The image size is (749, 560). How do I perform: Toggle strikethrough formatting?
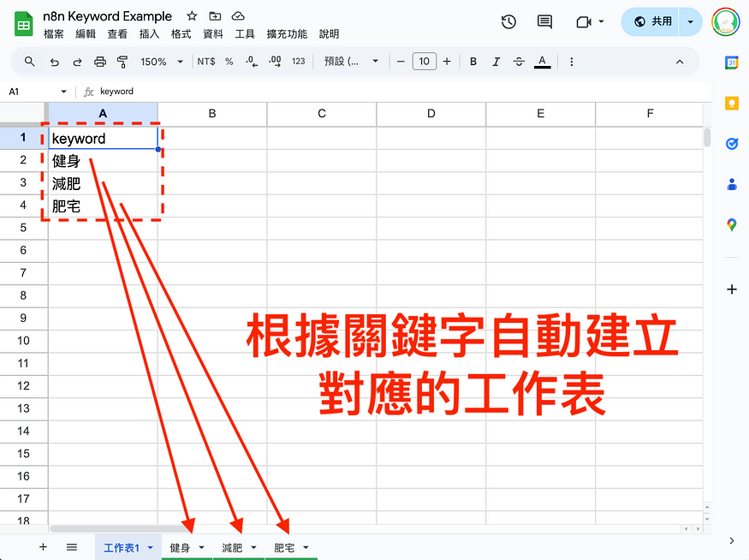point(519,62)
